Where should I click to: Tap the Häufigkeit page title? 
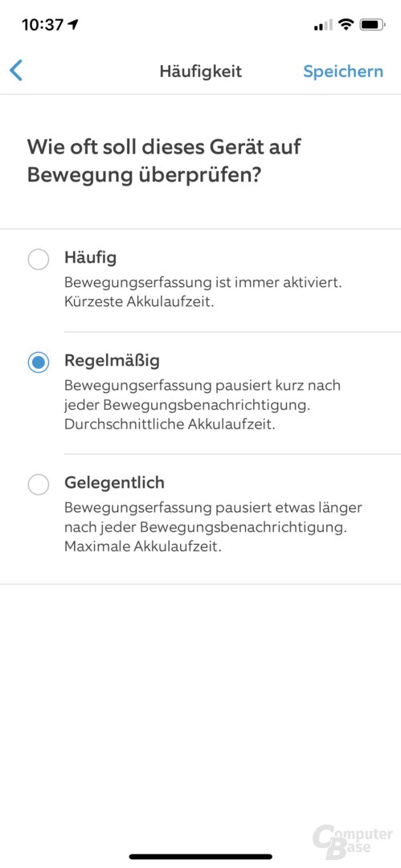tap(201, 72)
